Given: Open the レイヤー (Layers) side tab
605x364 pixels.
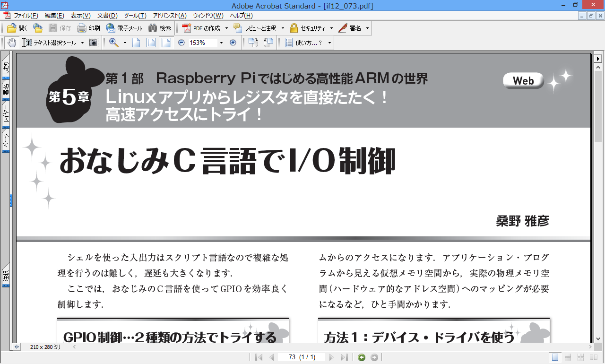Looking at the screenshot, I should (6, 115).
